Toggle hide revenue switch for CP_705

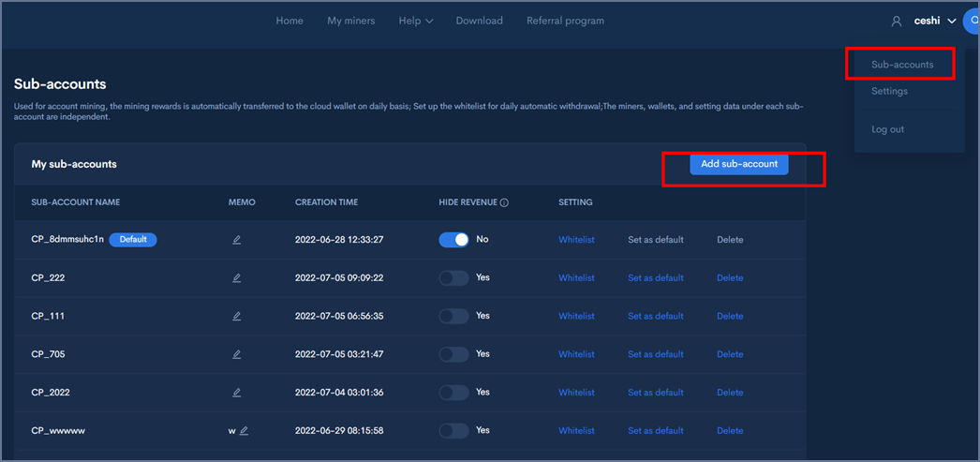(x=453, y=355)
